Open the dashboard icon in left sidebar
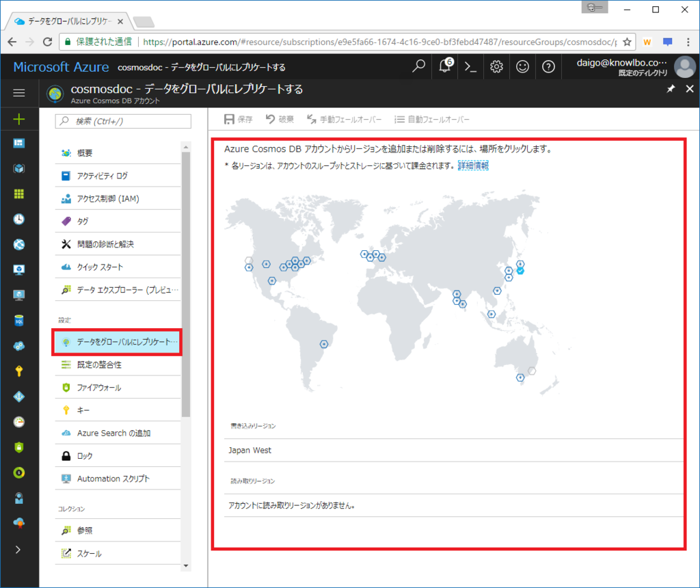Image resolution: width=700 pixels, height=588 pixels. pyautogui.click(x=18, y=143)
